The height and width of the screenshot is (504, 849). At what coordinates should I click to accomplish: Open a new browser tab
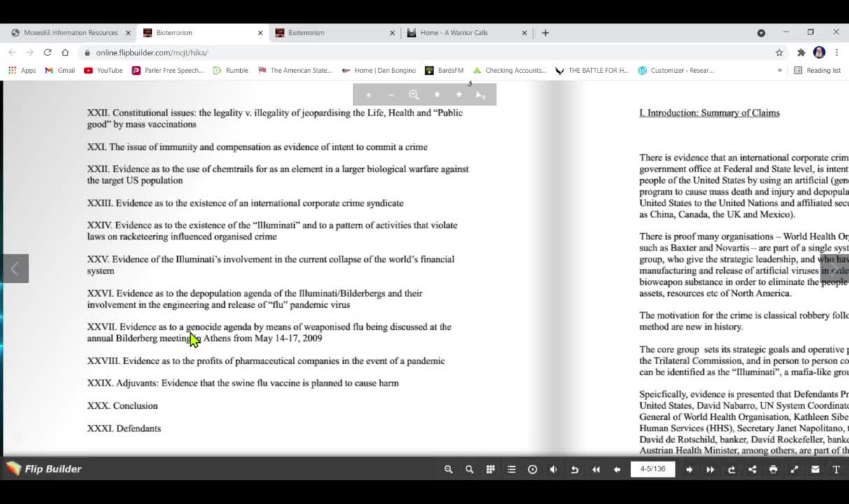[546, 32]
